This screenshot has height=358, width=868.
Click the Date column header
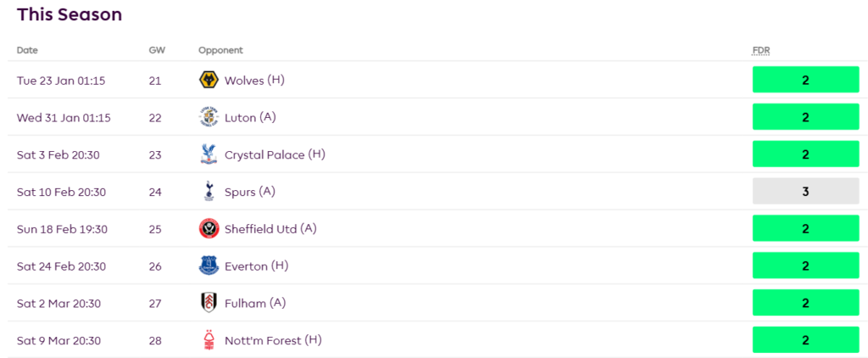pos(27,50)
